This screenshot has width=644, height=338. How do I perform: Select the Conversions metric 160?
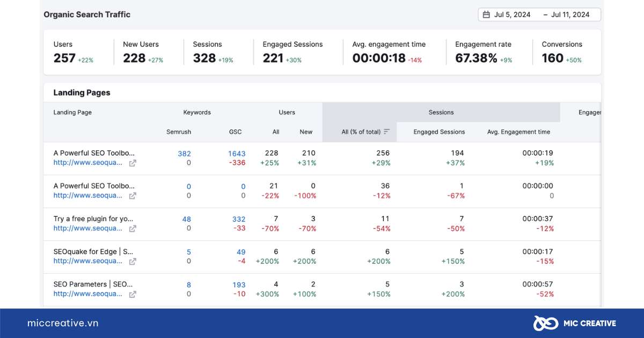(x=553, y=58)
